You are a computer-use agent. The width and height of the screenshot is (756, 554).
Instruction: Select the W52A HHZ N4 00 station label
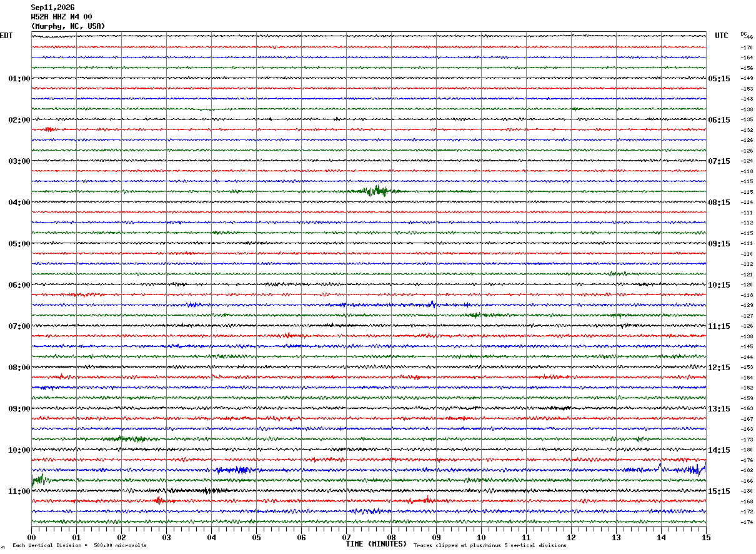coord(61,17)
